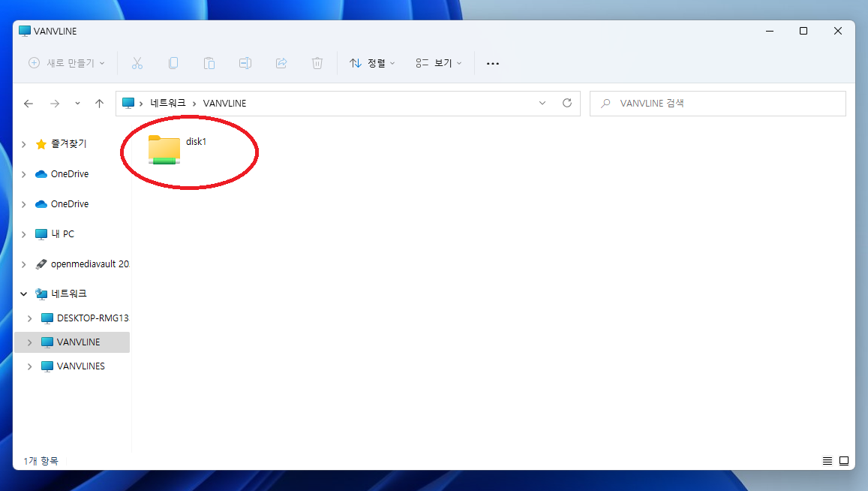Click the computer icon in address bar
This screenshot has width=868, height=491.
pyautogui.click(x=128, y=103)
